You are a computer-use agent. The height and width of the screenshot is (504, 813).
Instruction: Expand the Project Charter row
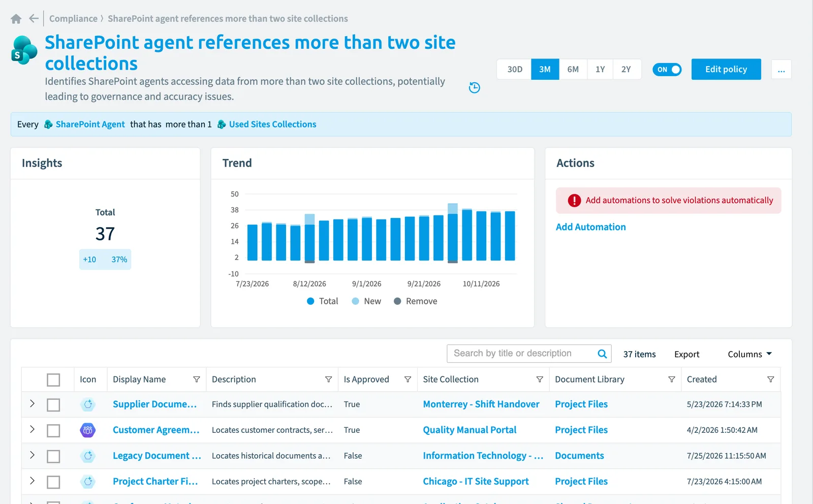click(x=32, y=481)
